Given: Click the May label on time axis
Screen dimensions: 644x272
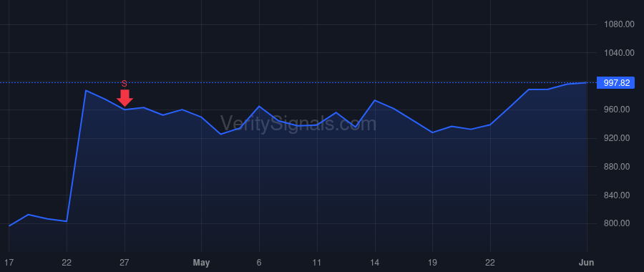Looking at the screenshot, I should tap(201, 263).
